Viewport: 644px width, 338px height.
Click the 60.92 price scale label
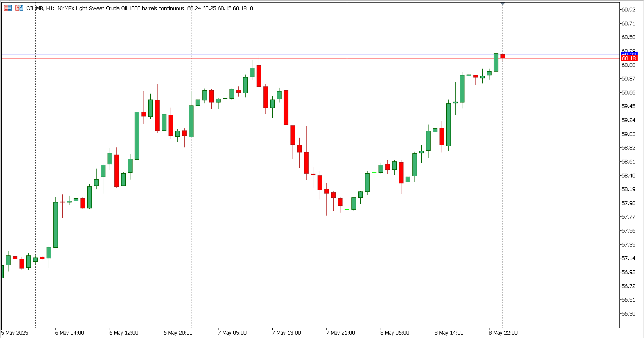(x=628, y=10)
